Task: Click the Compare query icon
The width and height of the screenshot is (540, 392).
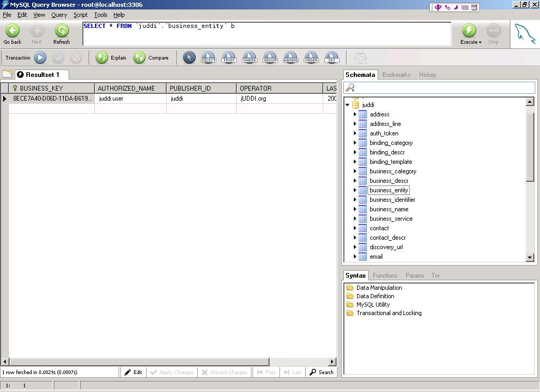Action: pyautogui.click(x=139, y=57)
